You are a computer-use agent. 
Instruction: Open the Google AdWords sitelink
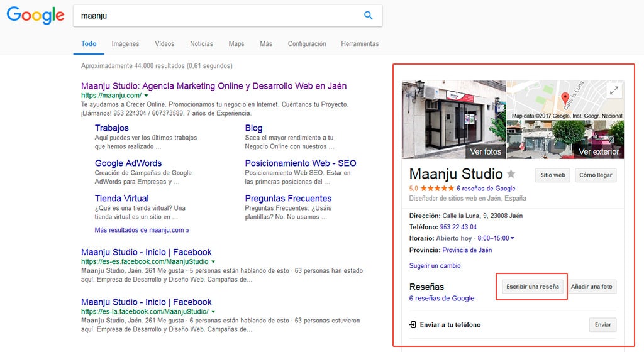point(128,163)
